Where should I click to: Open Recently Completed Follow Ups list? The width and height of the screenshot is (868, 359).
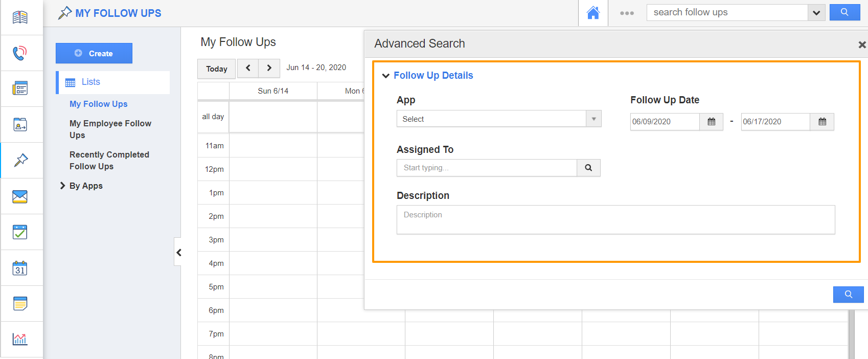109,161
